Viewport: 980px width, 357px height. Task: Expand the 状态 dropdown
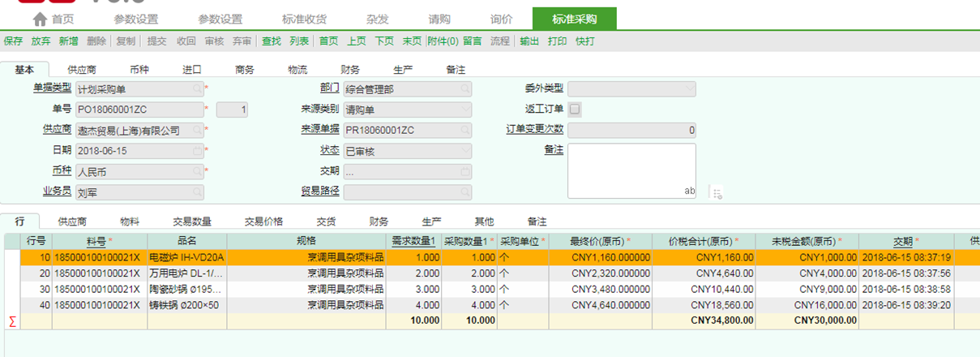(465, 151)
